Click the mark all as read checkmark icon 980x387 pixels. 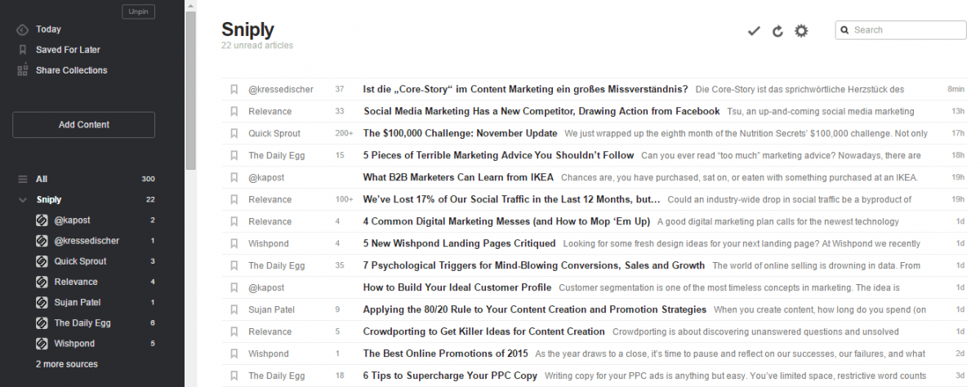click(x=754, y=31)
